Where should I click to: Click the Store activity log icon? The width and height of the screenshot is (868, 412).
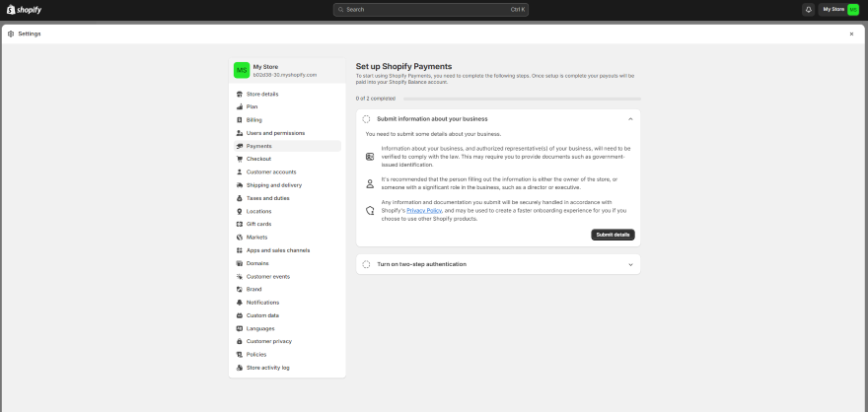[x=239, y=368]
